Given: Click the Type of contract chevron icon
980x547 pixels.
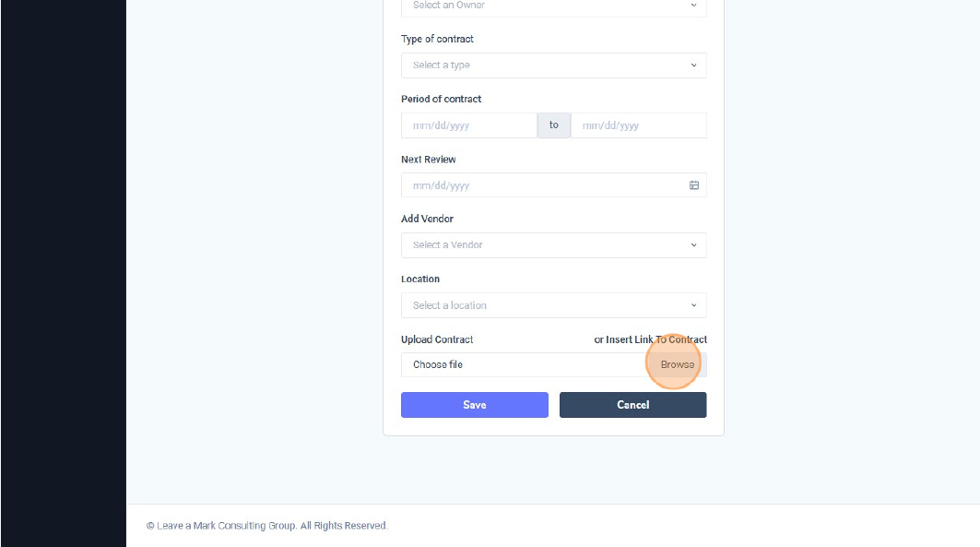Looking at the screenshot, I should [x=694, y=65].
